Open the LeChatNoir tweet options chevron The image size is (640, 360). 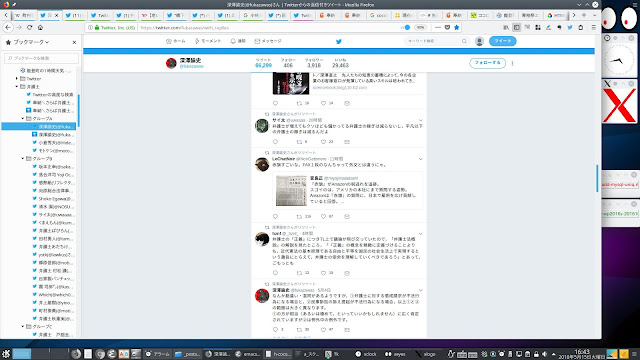click(x=420, y=159)
